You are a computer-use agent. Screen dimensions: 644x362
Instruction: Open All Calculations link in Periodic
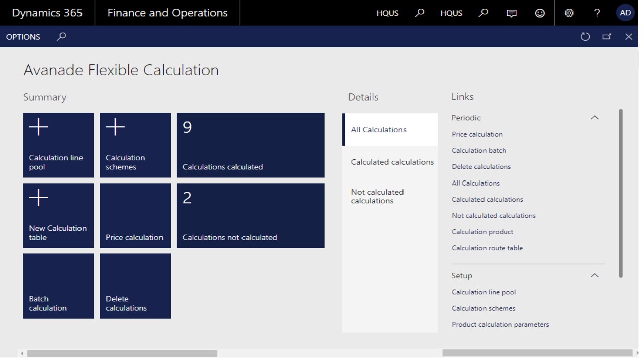(475, 183)
